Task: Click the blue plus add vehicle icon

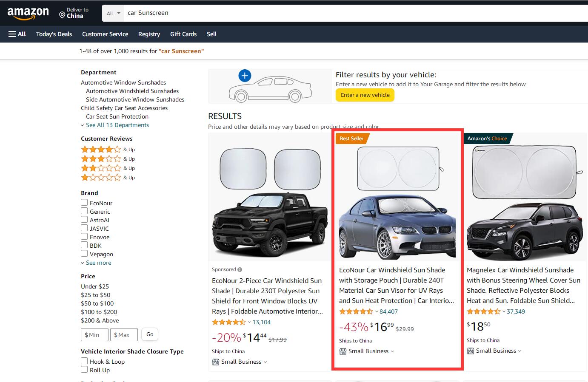Action: click(x=245, y=76)
